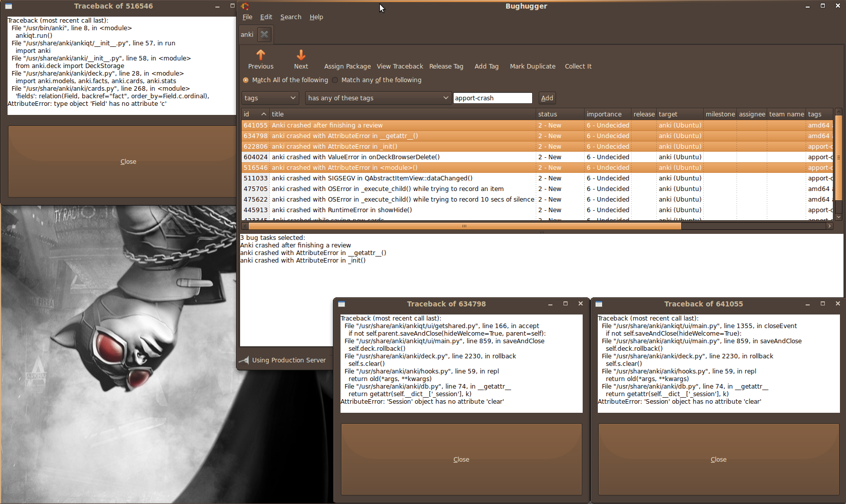The height and width of the screenshot is (504, 846).
Task: Click window icon of Traceback of 634798
Action: pos(342,304)
